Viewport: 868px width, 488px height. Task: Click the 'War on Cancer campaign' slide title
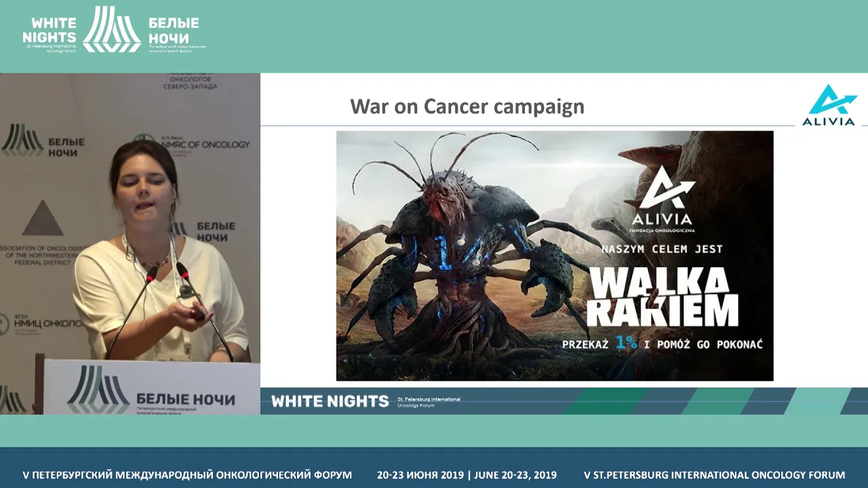[467, 106]
